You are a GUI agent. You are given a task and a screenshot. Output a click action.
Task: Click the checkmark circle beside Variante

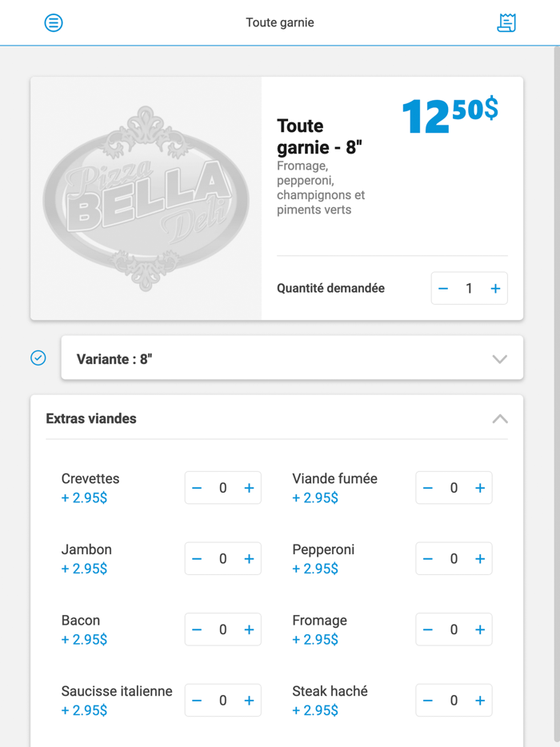click(x=38, y=358)
